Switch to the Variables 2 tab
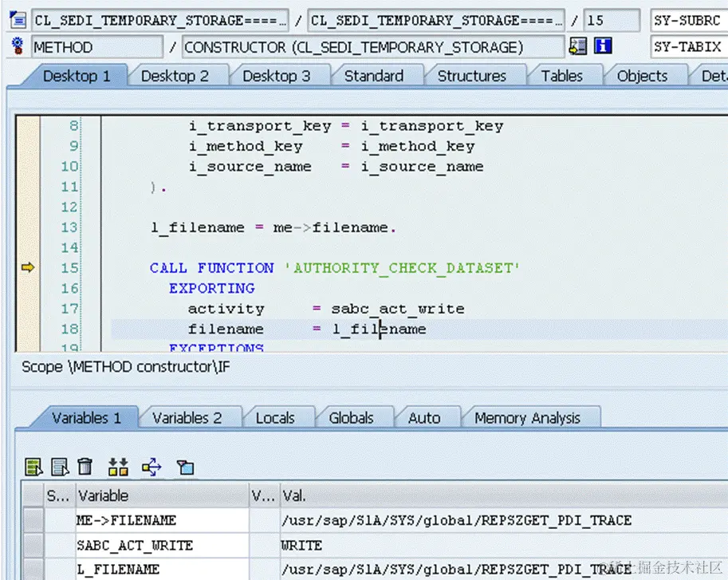Viewport: 728px width, 580px height. point(187,417)
